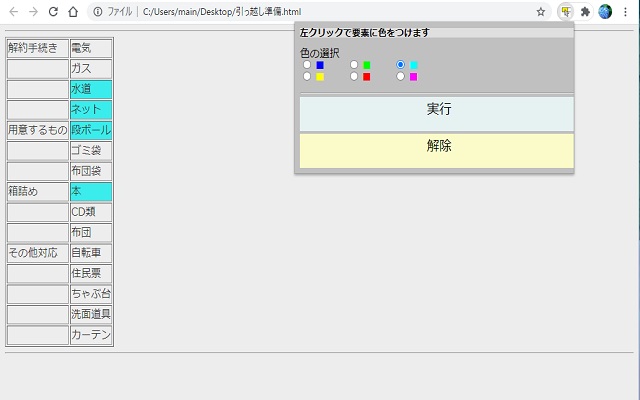Click the 自転車 table cell

pos(91,253)
